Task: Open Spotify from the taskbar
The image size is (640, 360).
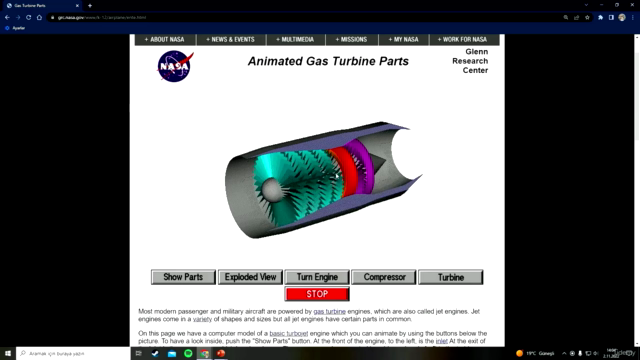Action: (188, 353)
